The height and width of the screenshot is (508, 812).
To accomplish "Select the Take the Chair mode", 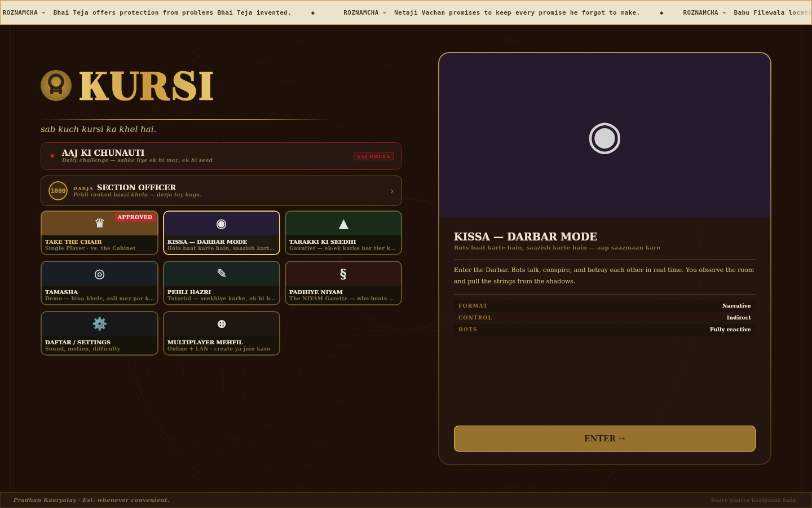I will point(99,233).
